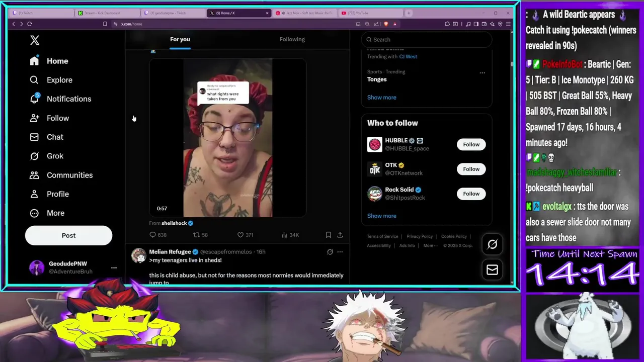Click the X Search field

[x=427, y=40]
